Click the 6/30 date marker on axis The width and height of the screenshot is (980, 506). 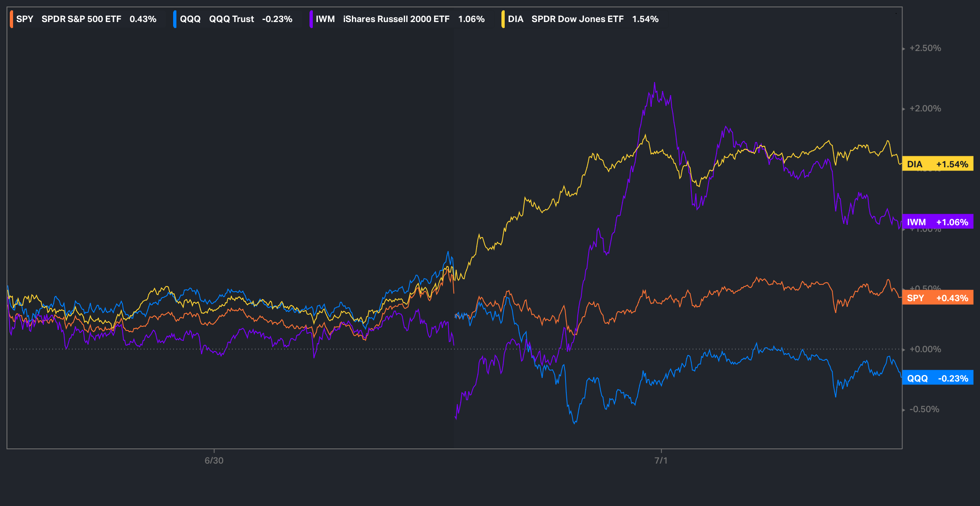pyautogui.click(x=214, y=460)
